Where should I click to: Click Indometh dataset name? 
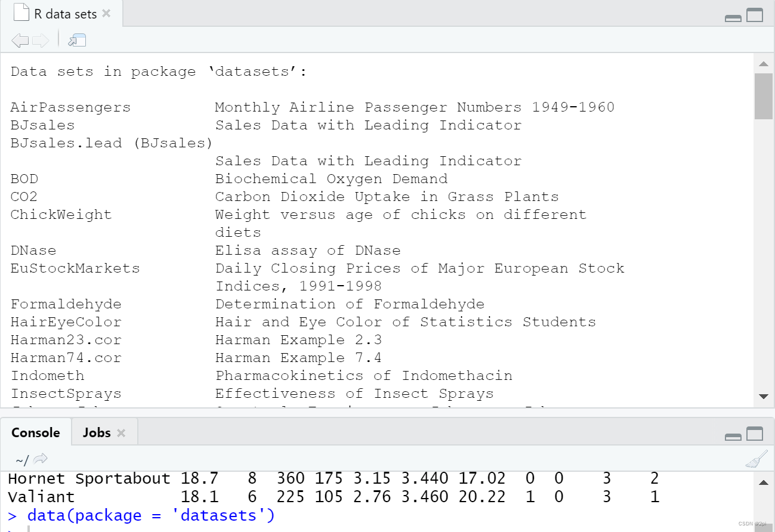point(47,376)
